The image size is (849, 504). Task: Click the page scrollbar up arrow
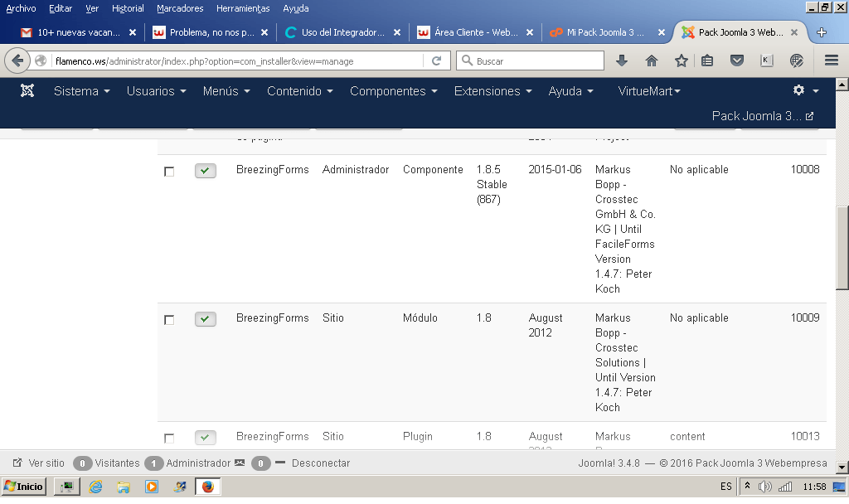842,84
